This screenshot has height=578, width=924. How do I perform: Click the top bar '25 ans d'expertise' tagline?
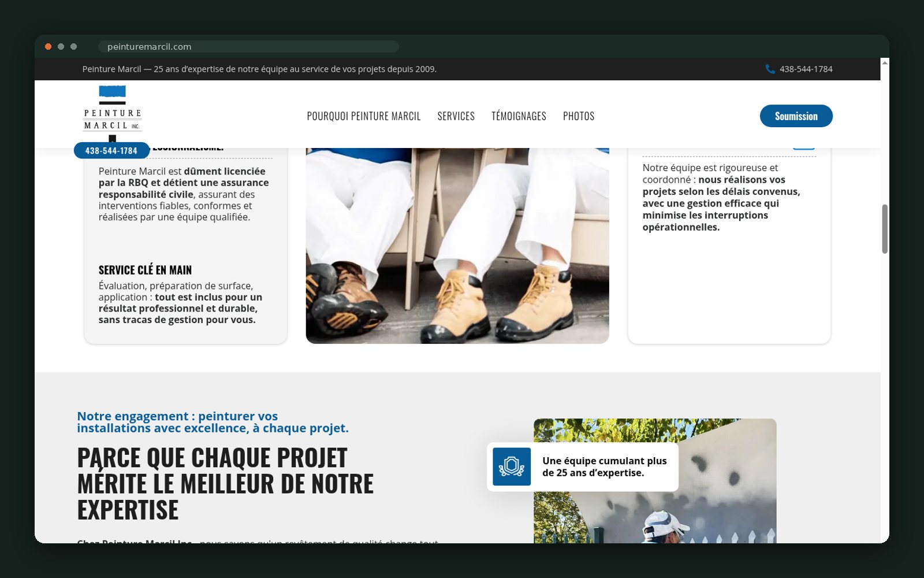point(259,69)
